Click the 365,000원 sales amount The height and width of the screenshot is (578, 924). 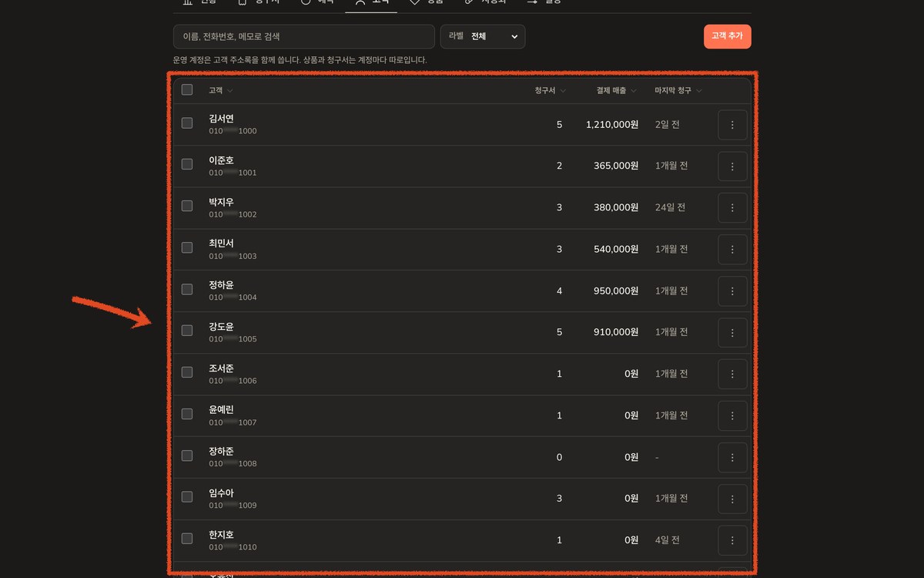pyautogui.click(x=616, y=166)
